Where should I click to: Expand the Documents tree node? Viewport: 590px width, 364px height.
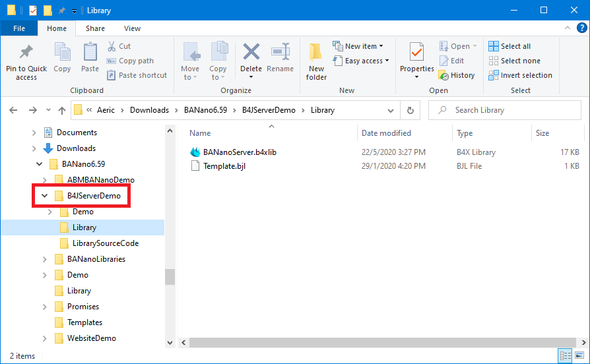(34, 133)
